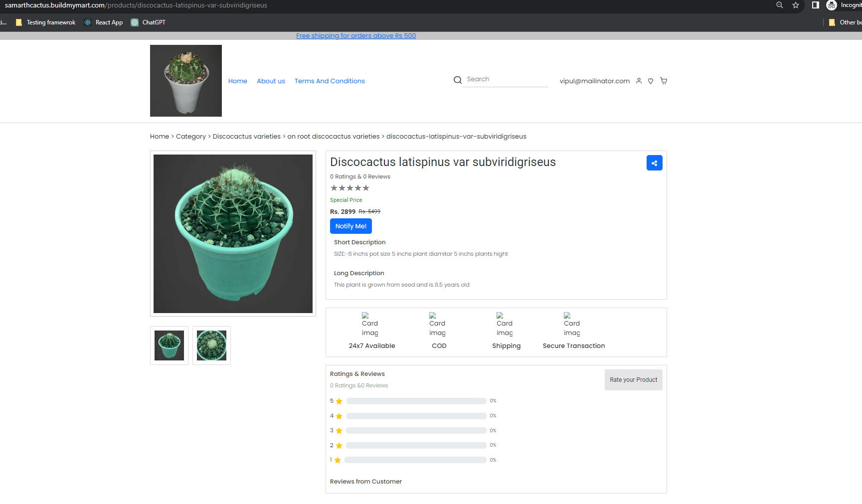862x504 pixels.
Task: Go to the Home nav link
Action: pyautogui.click(x=238, y=81)
